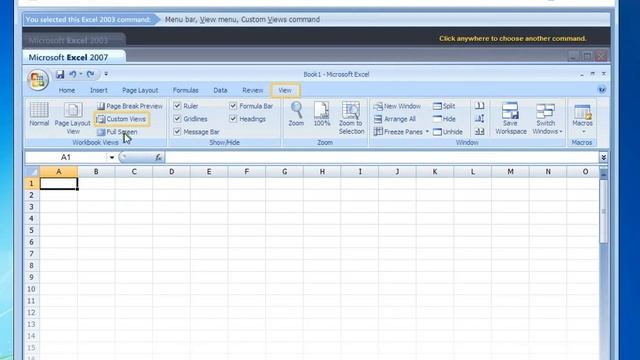Viewport: 640px width, 360px height.
Task: Switch to Full Screen view
Action: [117, 132]
